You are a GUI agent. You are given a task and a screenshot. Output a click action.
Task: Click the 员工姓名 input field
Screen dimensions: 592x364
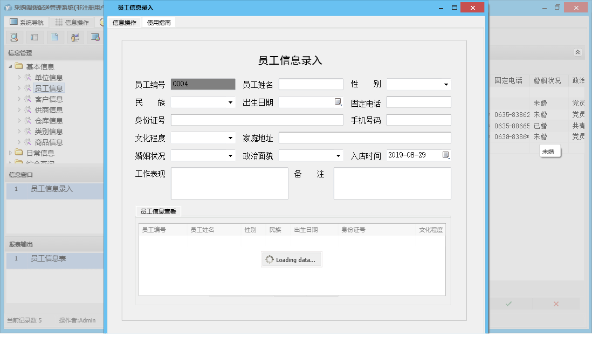coord(311,84)
